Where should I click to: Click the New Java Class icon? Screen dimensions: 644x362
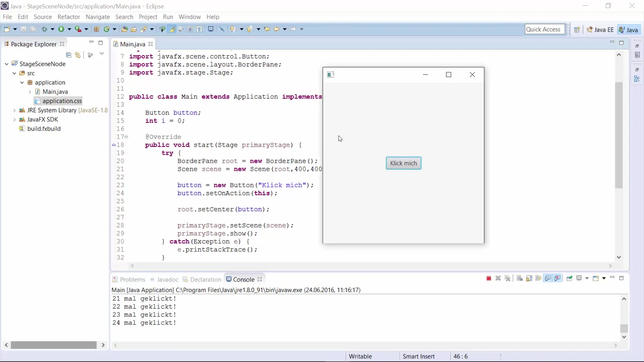coord(107,29)
